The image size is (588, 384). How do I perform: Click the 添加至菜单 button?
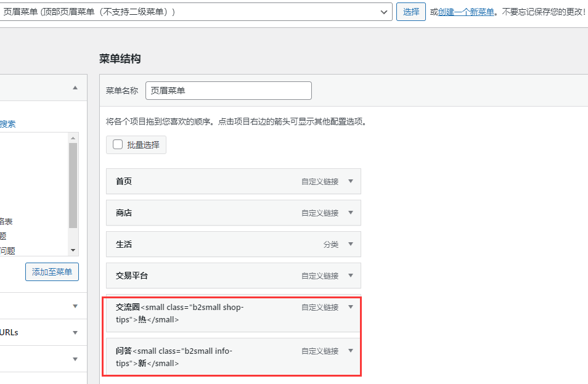[52, 272]
